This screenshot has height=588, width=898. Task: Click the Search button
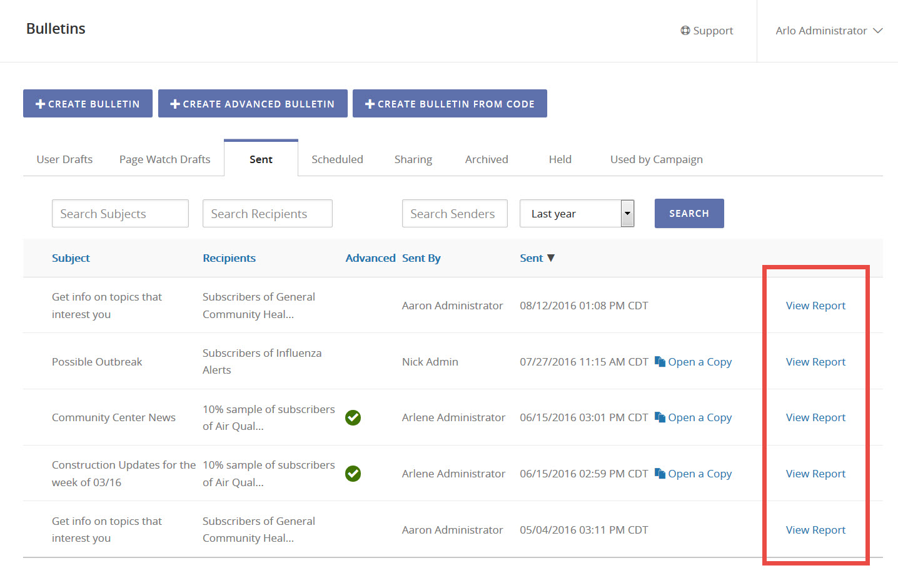pyautogui.click(x=689, y=213)
